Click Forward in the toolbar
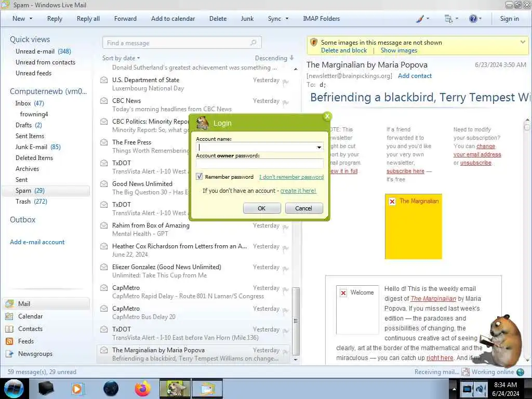Screen dimensions: 532x399 tap(125, 19)
